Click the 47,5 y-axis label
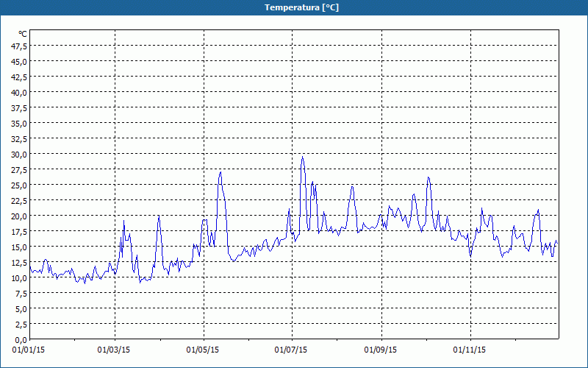 [x=19, y=46]
